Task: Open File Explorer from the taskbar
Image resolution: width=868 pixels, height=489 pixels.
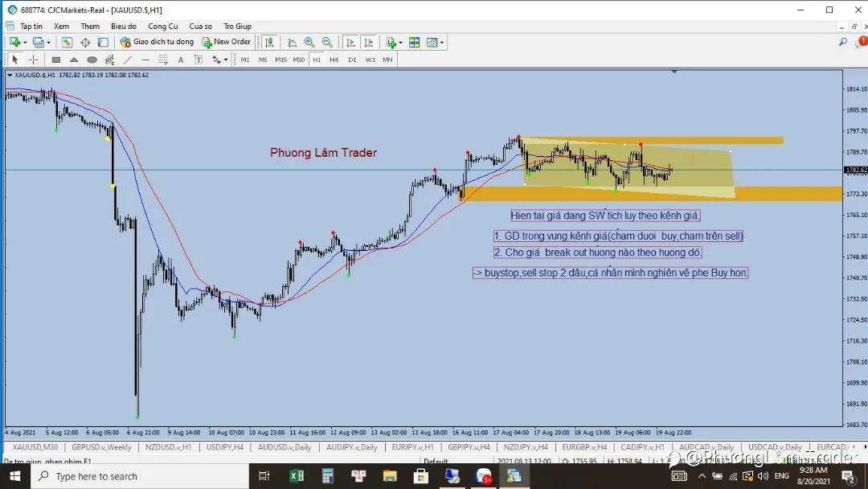Action: click(390, 476)
